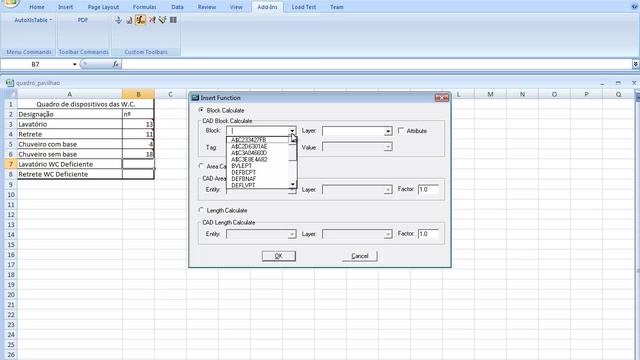Image resolution: width=640 pixels, height=360 pixels.
Task: Select block A$C3E8E4A82 from list
Action: (249, 159)
